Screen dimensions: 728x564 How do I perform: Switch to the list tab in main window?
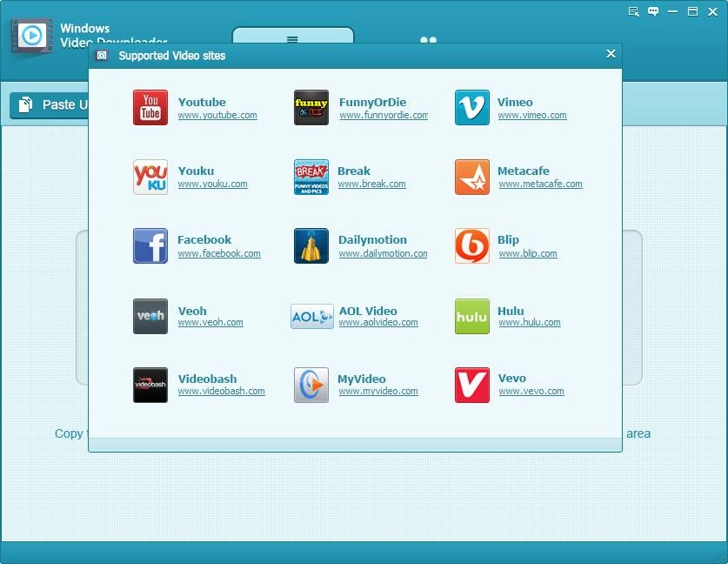pos(292,37)
